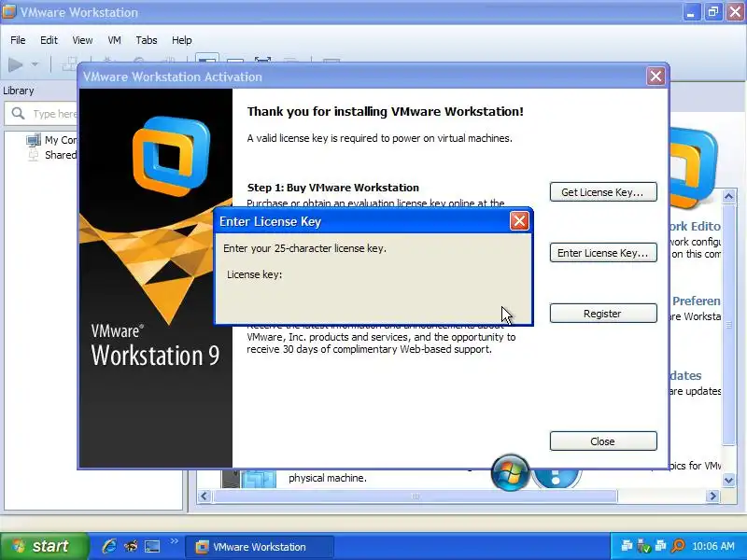The height and width of the screenshot is (560, 747).
Task: Click the horizontal scrollbar left arrow
Action: tap(204, 497)
